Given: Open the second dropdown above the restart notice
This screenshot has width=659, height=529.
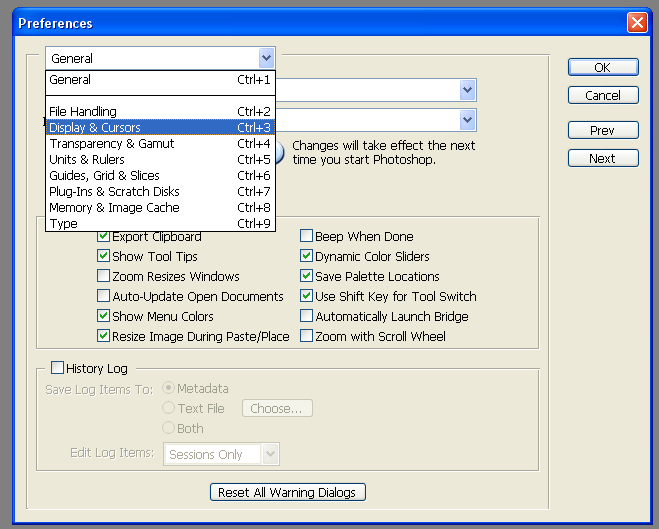Looking at the screenshot, I should (467, 120).
